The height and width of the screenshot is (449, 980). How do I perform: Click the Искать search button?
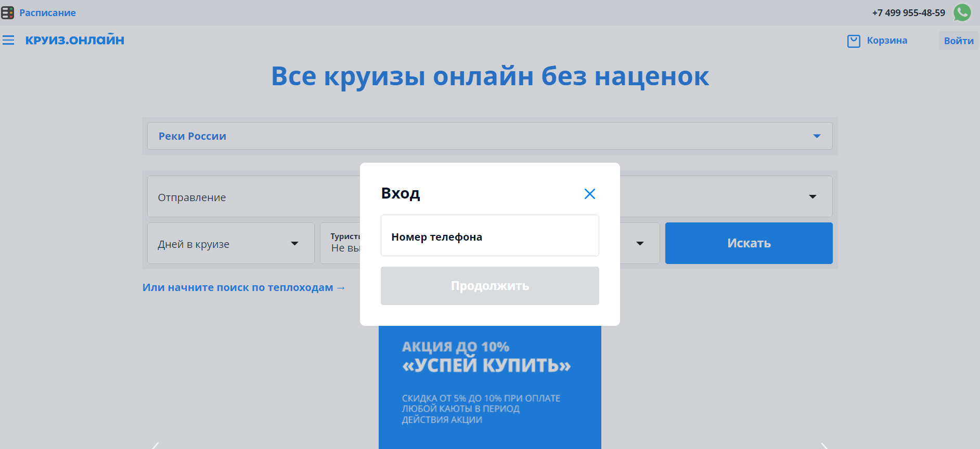click(749, 243)
